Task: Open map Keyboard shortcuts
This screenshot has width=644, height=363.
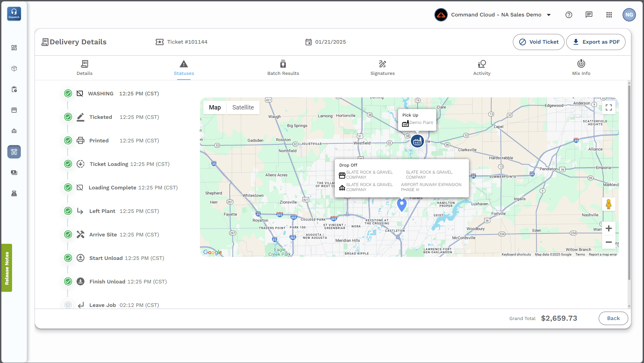Action: [x=516, y=255]
